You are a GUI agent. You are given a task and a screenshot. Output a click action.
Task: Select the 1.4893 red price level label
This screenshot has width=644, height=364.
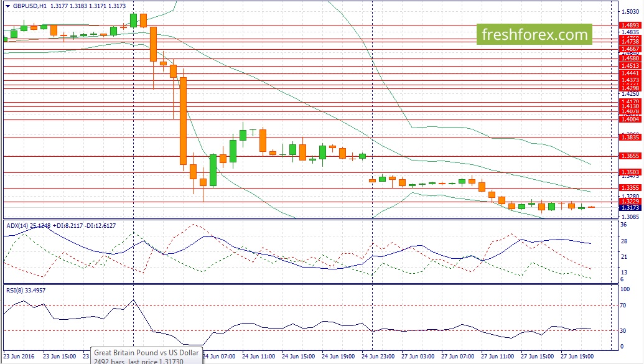(630, 26)
